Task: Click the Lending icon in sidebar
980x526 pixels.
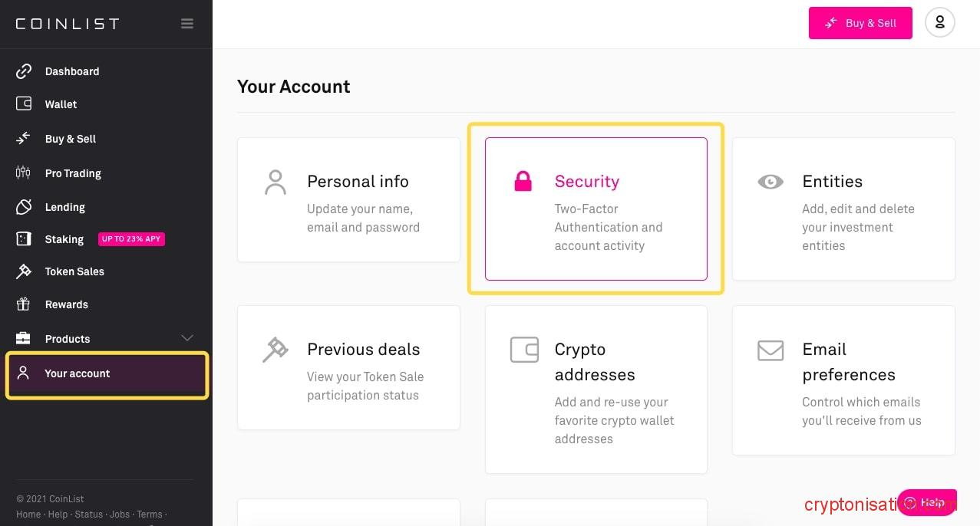Action: (x=24, y=207)
